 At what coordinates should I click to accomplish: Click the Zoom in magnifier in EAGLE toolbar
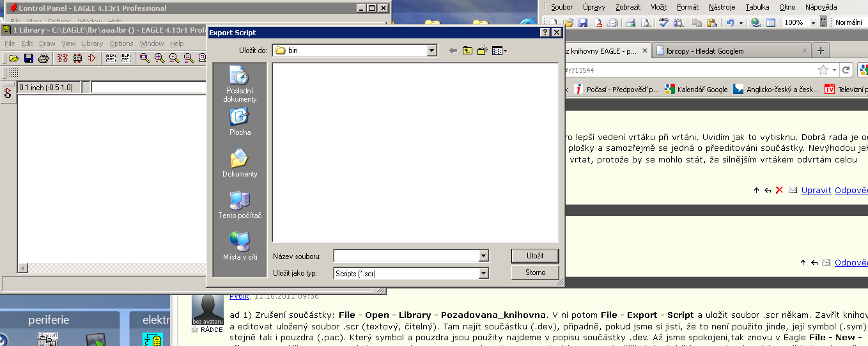159,58
